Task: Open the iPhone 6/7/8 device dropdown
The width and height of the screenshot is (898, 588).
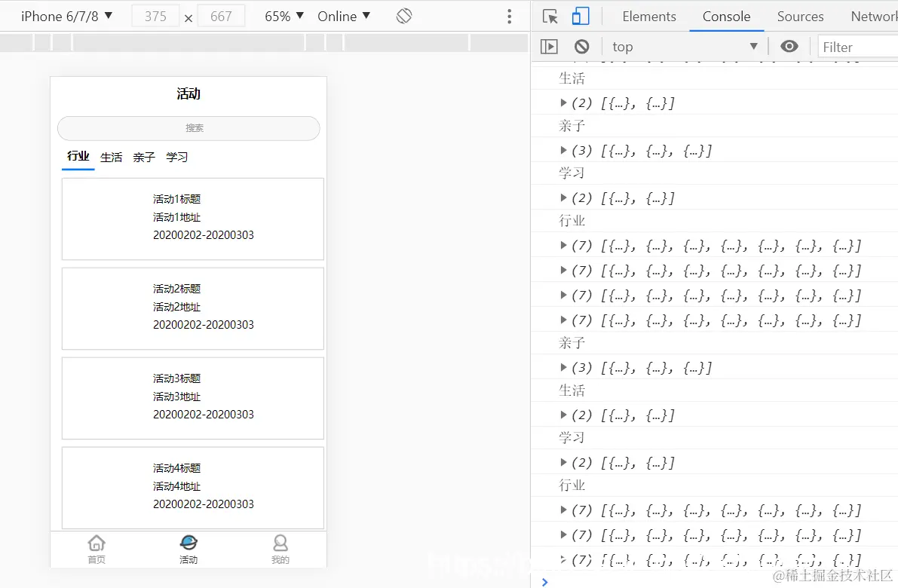Action: [x=66, y=16]
